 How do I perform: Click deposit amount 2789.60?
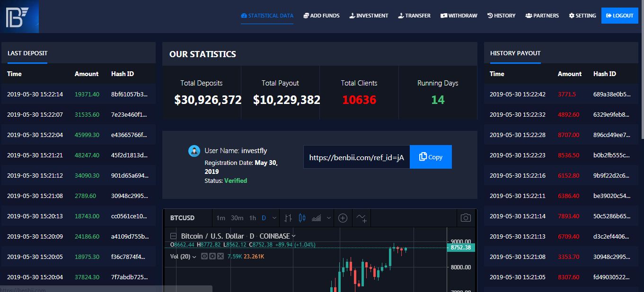[x=85, y=196]
